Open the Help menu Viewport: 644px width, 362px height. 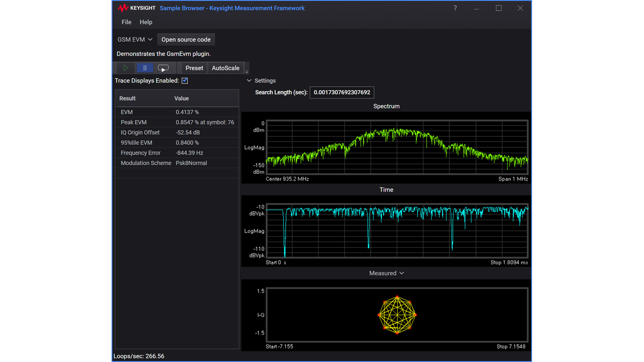click(x=146, y=22)
